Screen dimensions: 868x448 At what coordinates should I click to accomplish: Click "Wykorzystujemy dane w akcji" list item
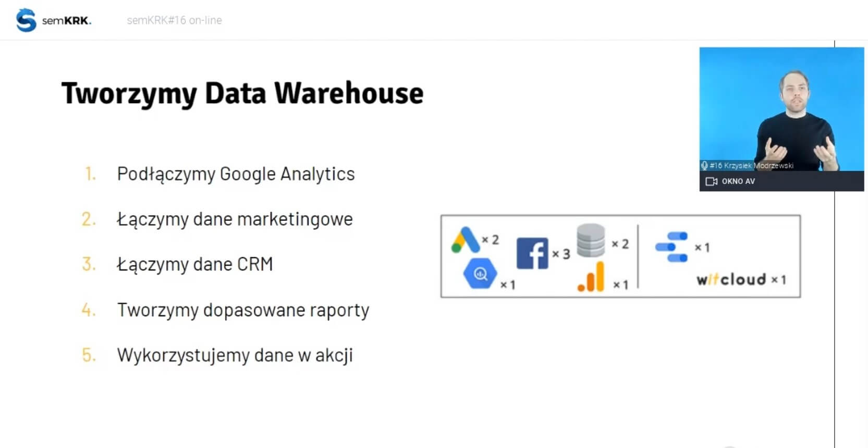(235, 355)
